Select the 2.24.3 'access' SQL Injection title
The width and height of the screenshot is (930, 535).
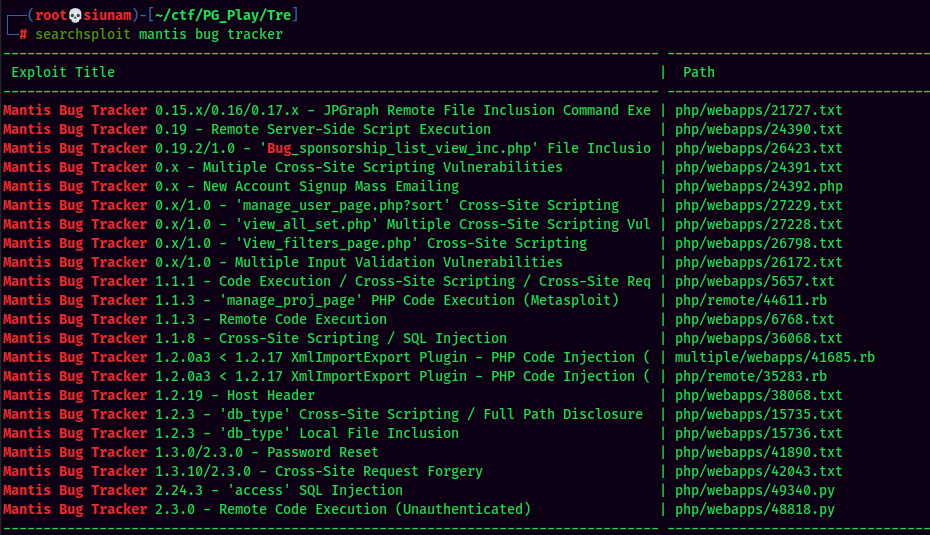pos(203,490)
